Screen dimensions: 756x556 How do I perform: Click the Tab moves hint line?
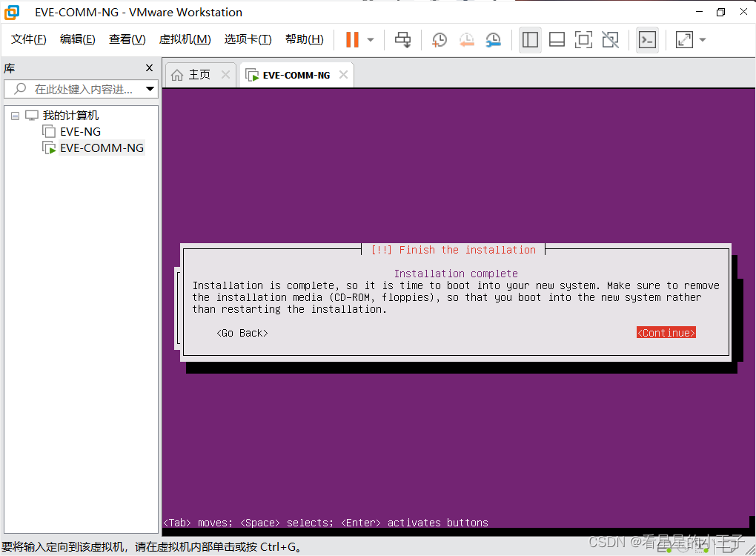point(325,523)
